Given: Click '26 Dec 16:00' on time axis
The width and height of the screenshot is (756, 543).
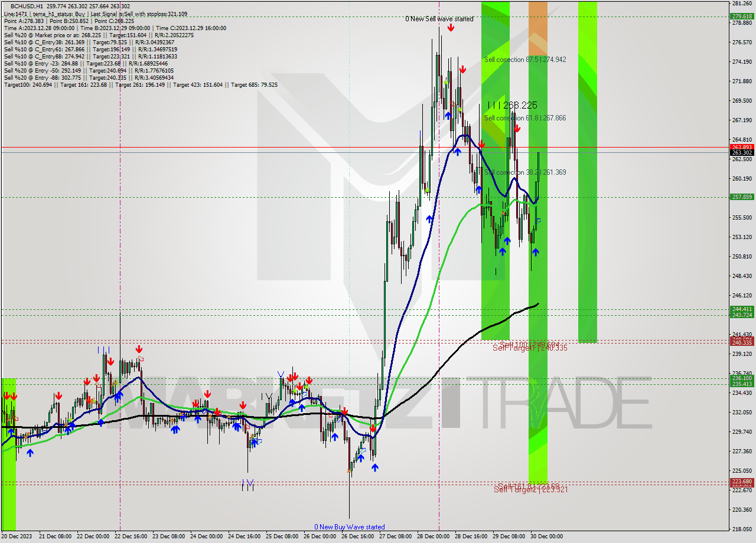Looking at the screenshot, I should coord(357,537).
